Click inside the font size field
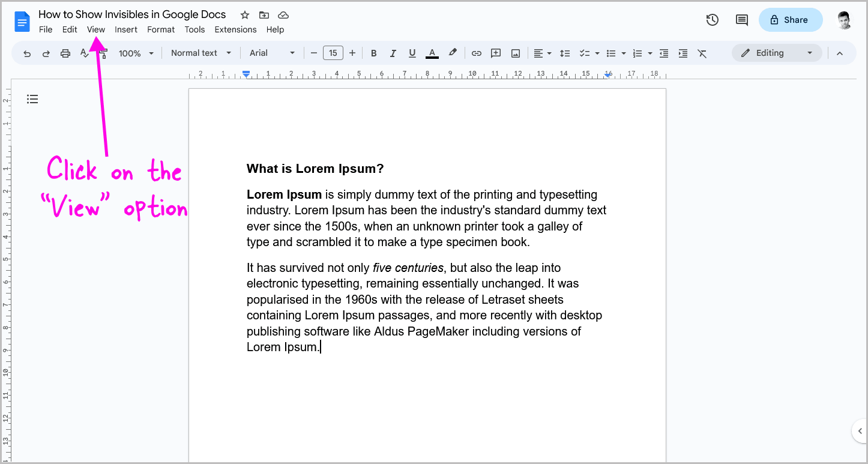The height and width of the screenshot is (464, 868). coord(333,53)
